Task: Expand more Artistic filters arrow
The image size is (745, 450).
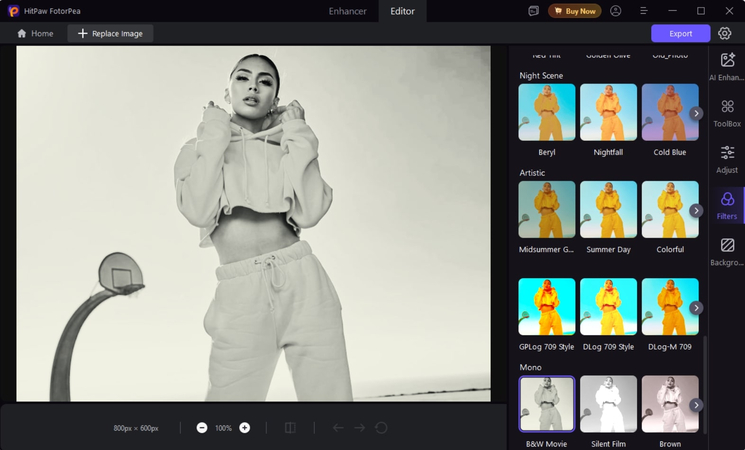Action: click(696, 210)
